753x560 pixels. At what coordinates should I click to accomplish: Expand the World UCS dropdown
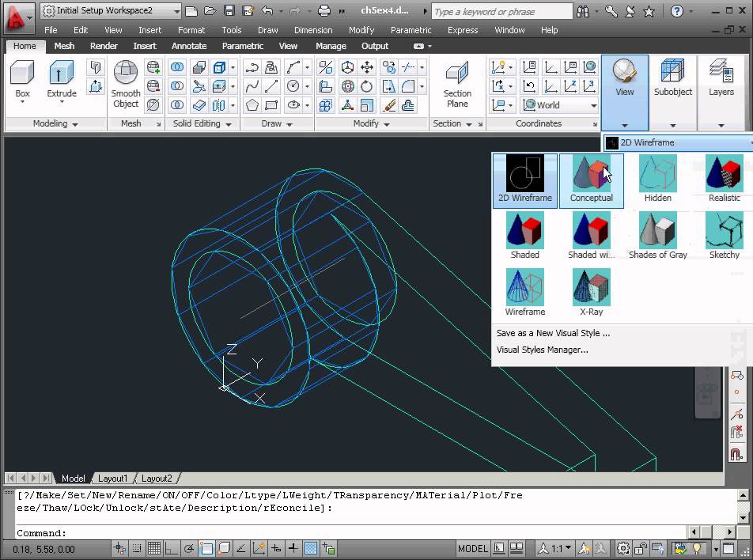tap(593, 105)
